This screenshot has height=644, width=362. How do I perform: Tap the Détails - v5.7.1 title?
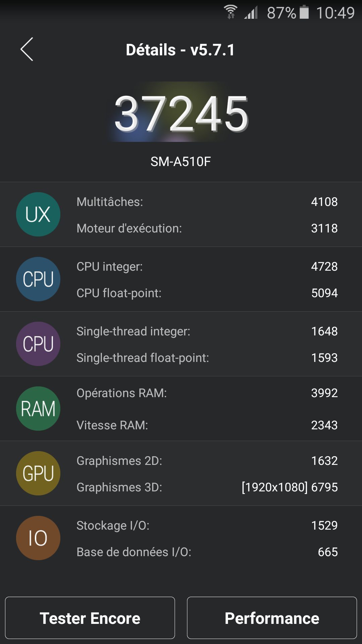click(180, 50)
